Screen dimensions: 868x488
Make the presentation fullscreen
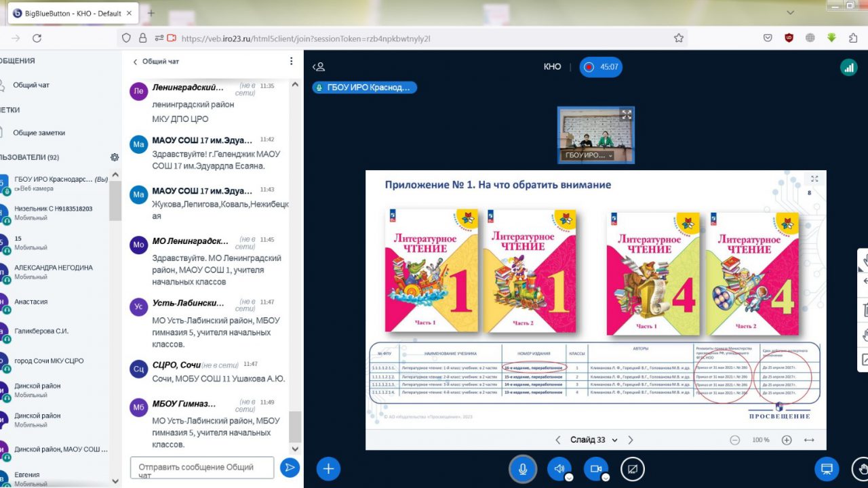tap(814, 179)
